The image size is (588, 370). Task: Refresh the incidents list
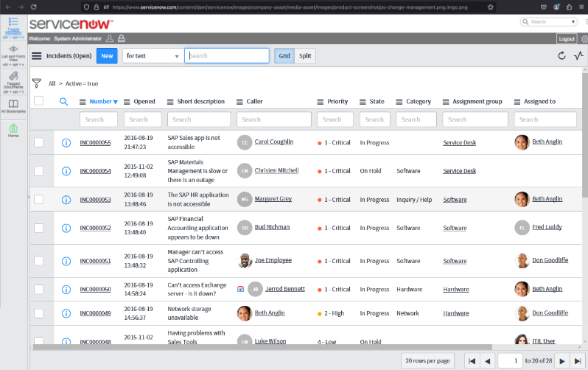pos(561,56)
